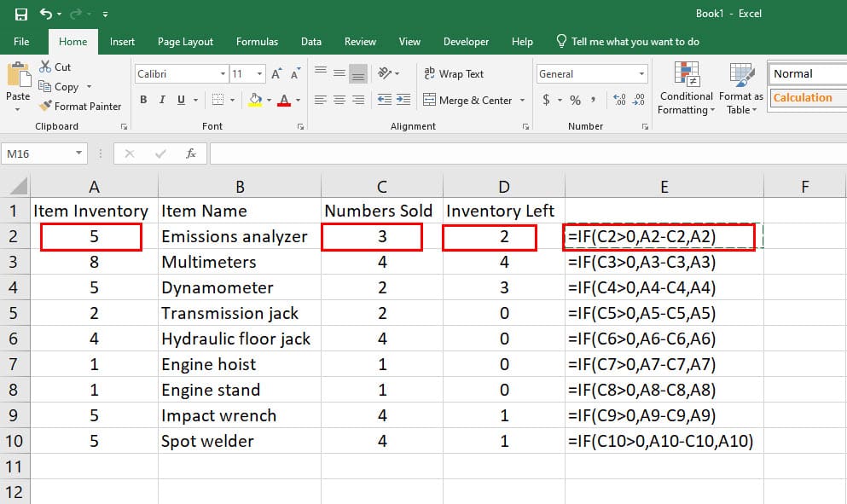Viewport: 847px width, 504px height.
Task: Increase decimal places
Action: pos(619,100)
